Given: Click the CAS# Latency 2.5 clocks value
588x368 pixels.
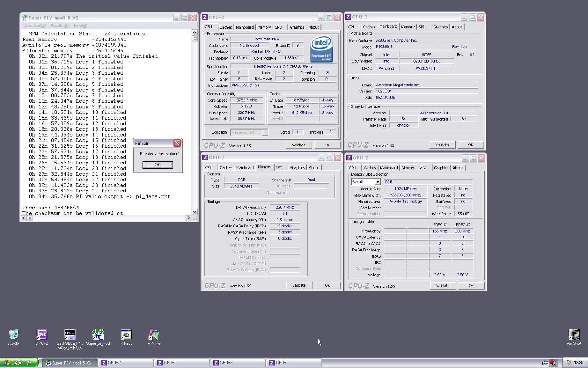Looking at the screenshot, I should (x=285, y=220).
